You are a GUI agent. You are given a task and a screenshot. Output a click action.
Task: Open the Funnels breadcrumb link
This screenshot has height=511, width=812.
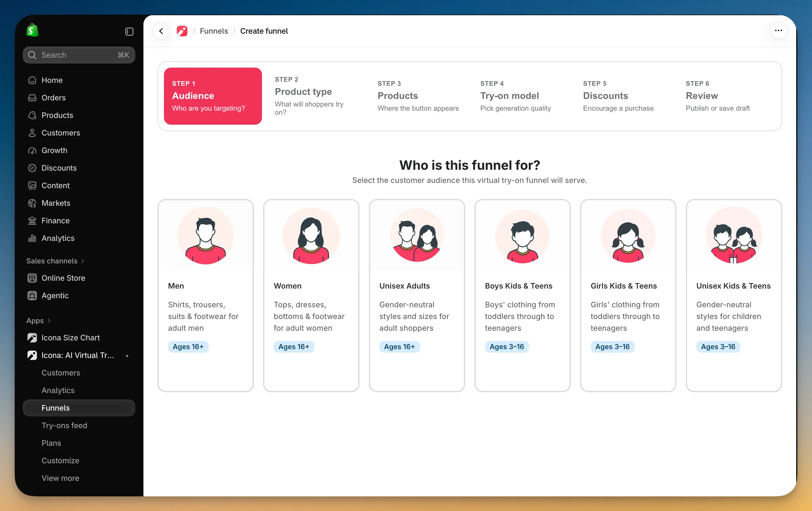pos(214,31)
